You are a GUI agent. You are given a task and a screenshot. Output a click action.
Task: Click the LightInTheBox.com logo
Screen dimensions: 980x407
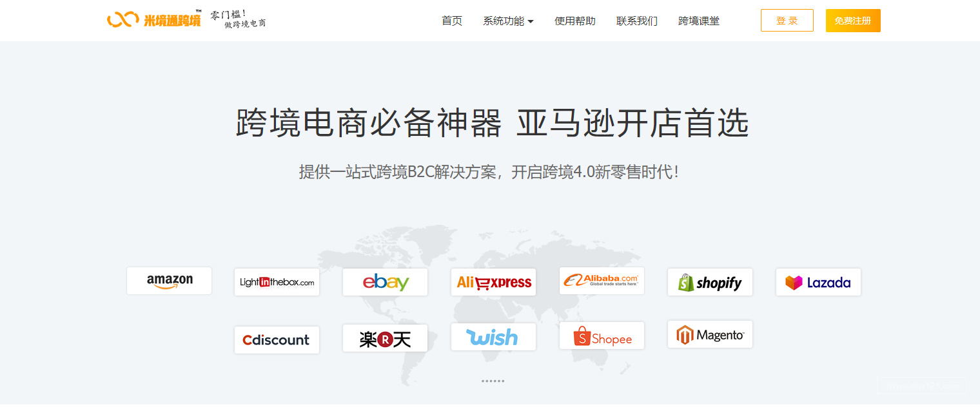(x=277, y=281)
